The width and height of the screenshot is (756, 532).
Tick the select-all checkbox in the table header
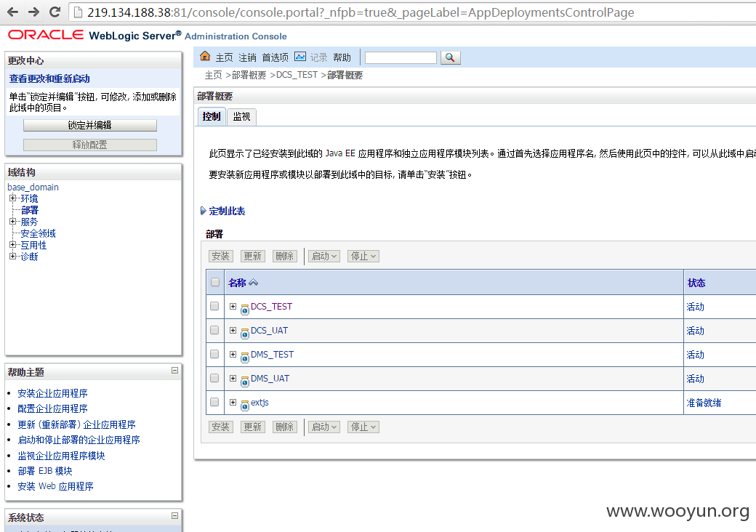coord(215,283)
